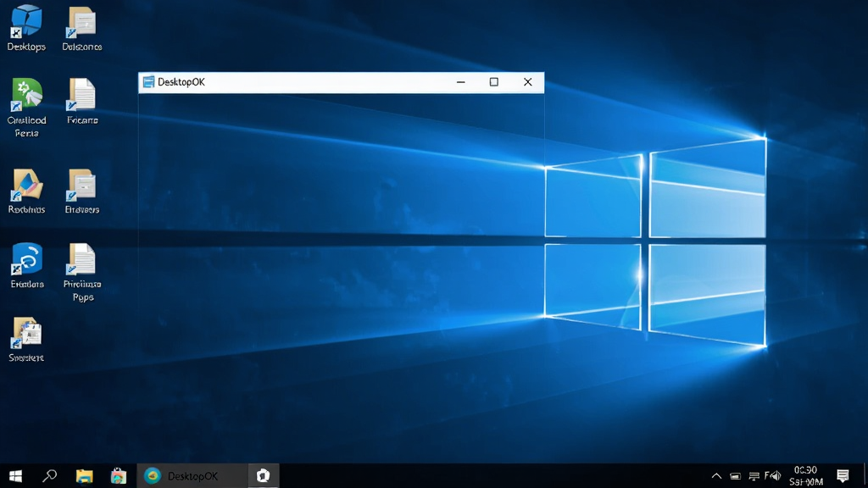This screenshot has height=488, width=868.
Task: Maximize the DesktopOK window
Action: (494, 82)
